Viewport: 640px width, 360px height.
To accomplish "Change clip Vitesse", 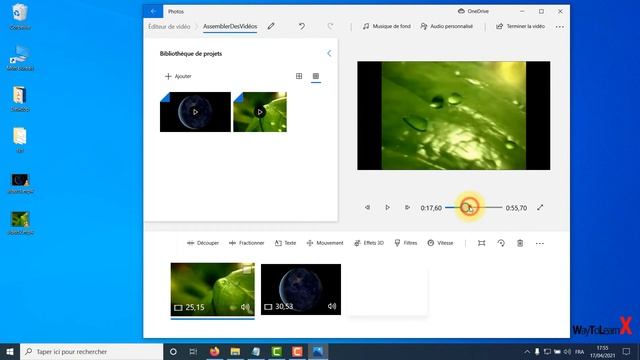I will 440,243.
